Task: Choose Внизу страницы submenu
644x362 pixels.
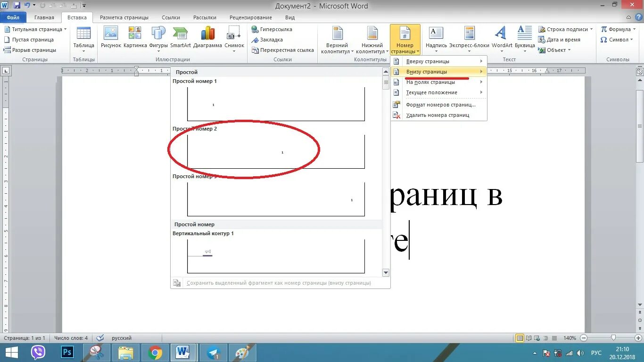Action: pyautogui.click(x=438, y=72)
